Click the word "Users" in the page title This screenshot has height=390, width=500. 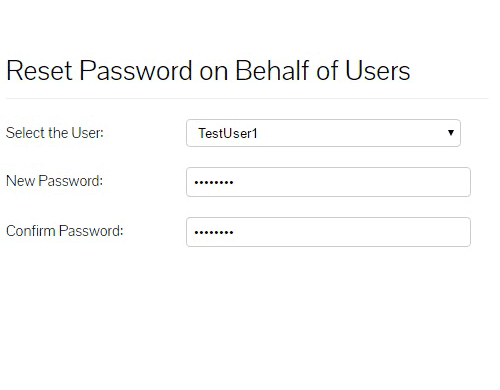377,70
